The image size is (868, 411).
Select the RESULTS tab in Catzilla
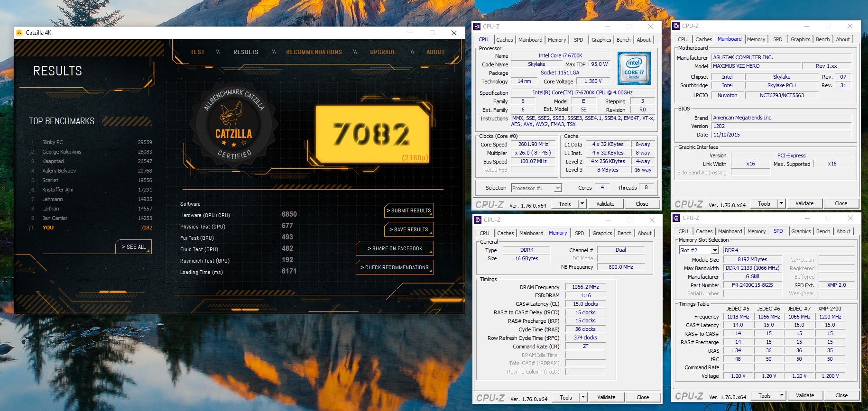[x=246, y=52]
